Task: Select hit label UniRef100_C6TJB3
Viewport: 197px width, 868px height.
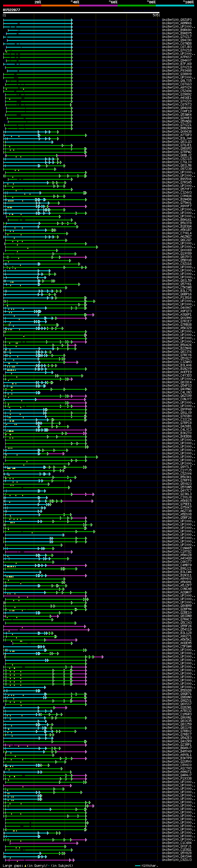Action: 177,47
